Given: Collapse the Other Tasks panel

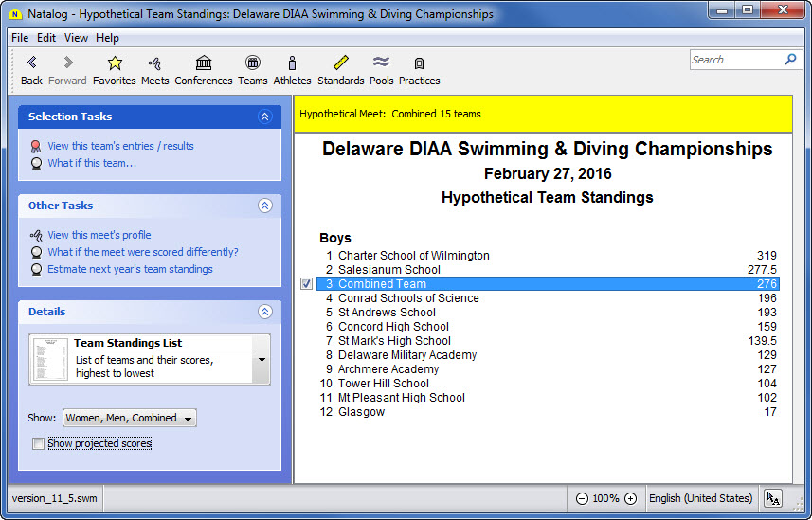Looking at the screenshot, I should coord(264,206).
